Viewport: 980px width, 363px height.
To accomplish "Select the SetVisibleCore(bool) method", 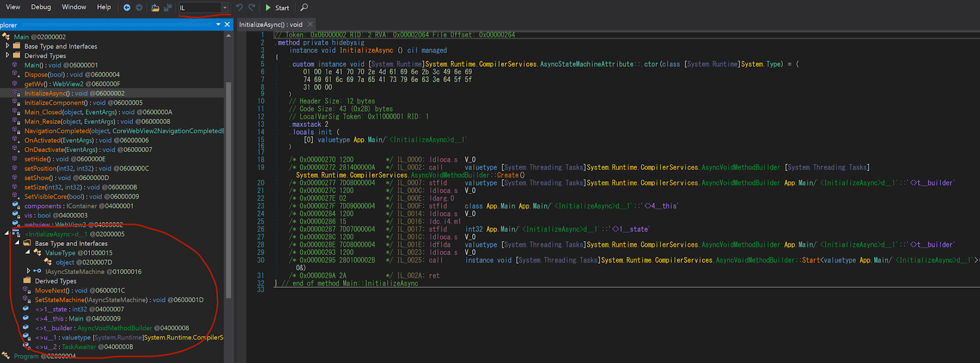I will coord(81,196).
